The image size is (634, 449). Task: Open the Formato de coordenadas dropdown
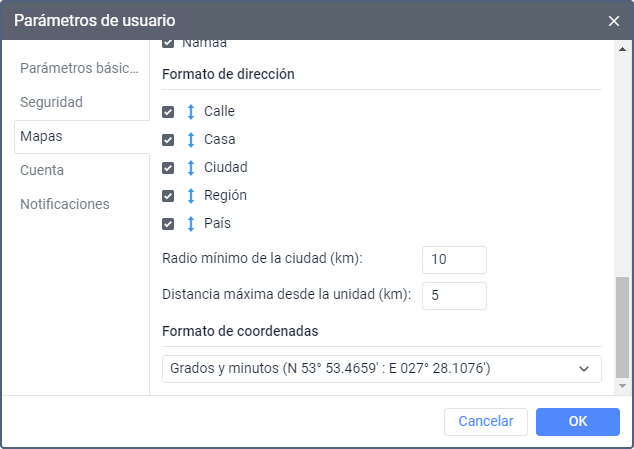click(381, 369)
